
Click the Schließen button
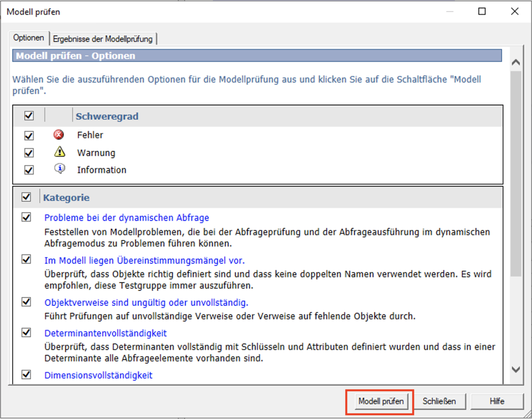click(x=439, y=401)
